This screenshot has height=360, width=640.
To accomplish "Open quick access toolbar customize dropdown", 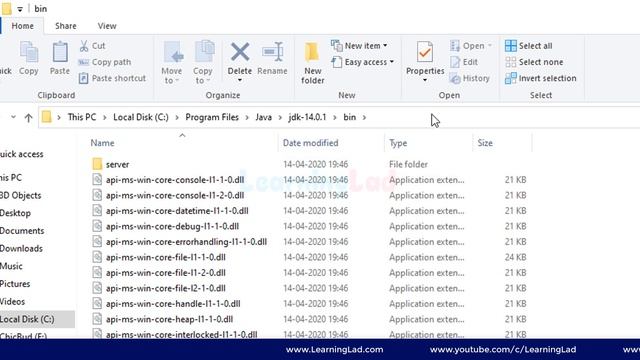I will point(20,9).
